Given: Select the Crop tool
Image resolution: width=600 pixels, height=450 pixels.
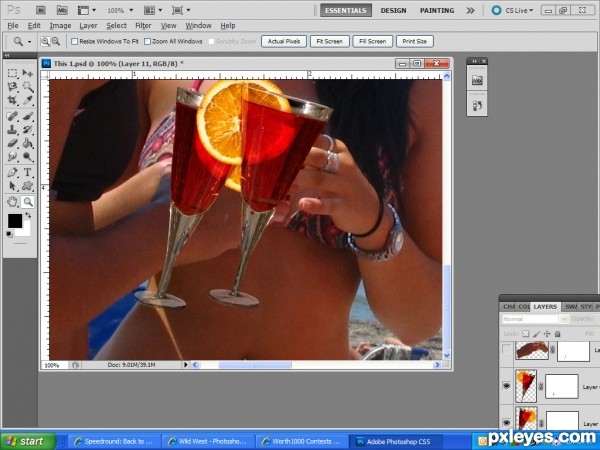Looking at the screenshot, I should (13, 100).
